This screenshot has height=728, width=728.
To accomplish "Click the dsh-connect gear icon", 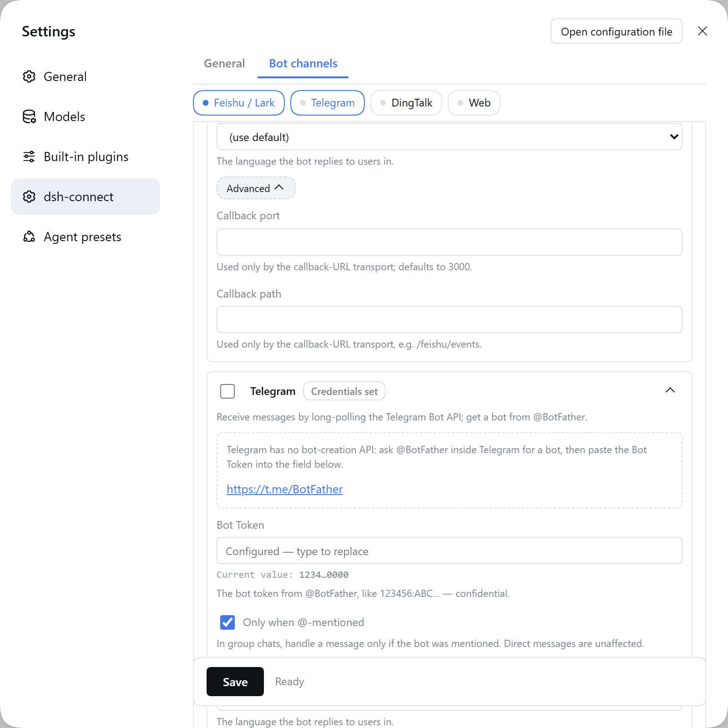I will 29,197.
